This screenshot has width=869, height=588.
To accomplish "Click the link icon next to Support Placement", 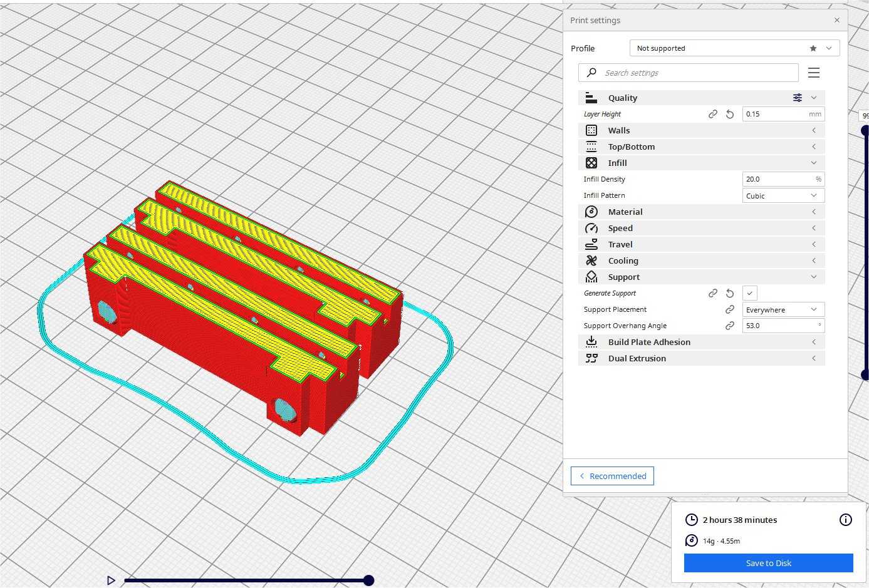I will [x=730, y=309].
